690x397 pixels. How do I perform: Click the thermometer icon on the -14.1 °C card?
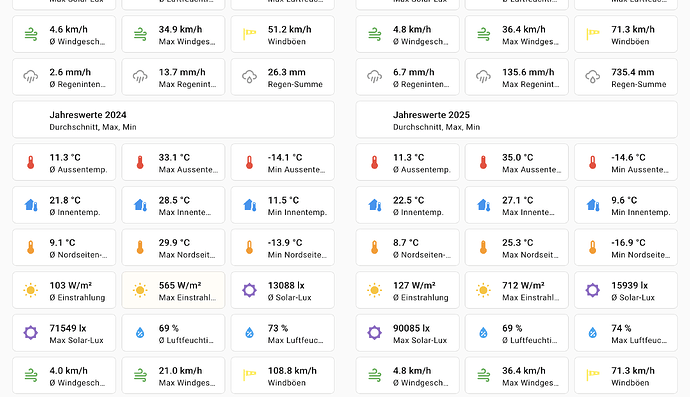pyautogui.click(x=250, y=162)
